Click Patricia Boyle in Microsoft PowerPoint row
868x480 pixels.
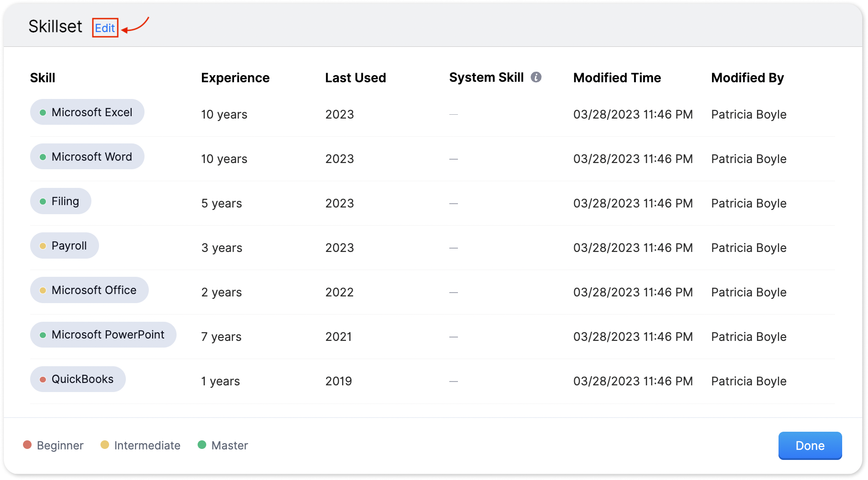(749, 337)
